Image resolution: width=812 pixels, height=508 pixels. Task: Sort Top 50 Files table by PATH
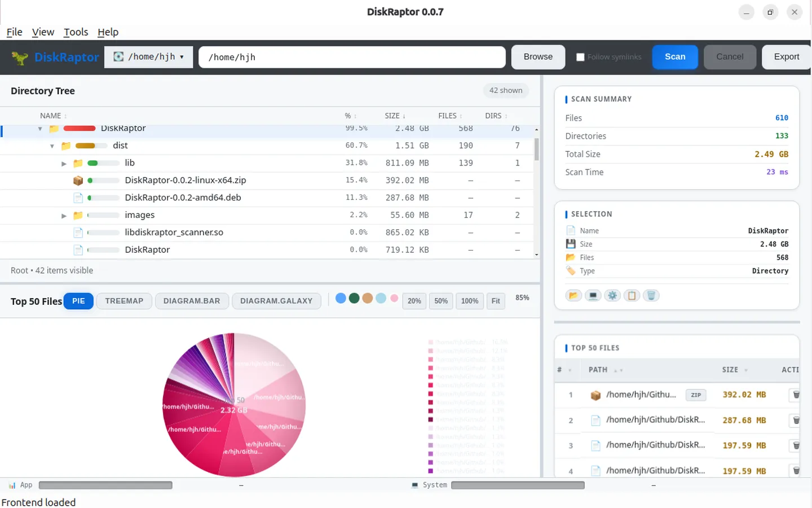[x=606, y=370]
